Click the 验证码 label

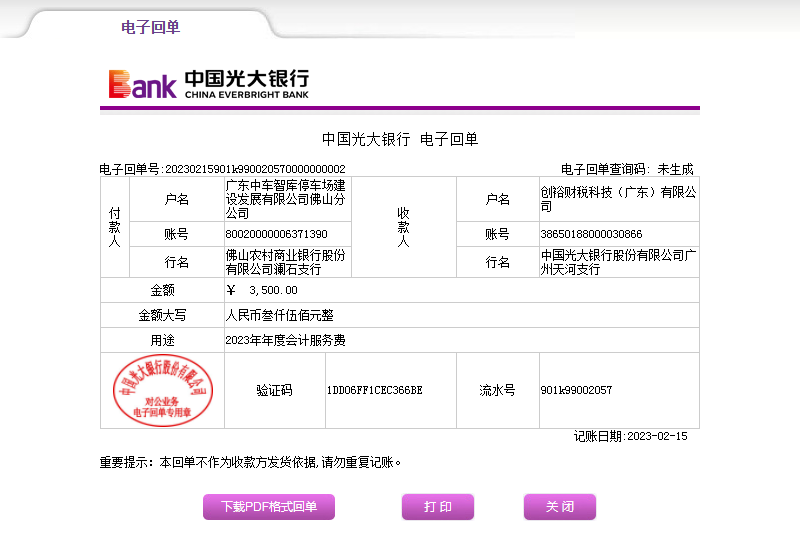pos(274,390)
